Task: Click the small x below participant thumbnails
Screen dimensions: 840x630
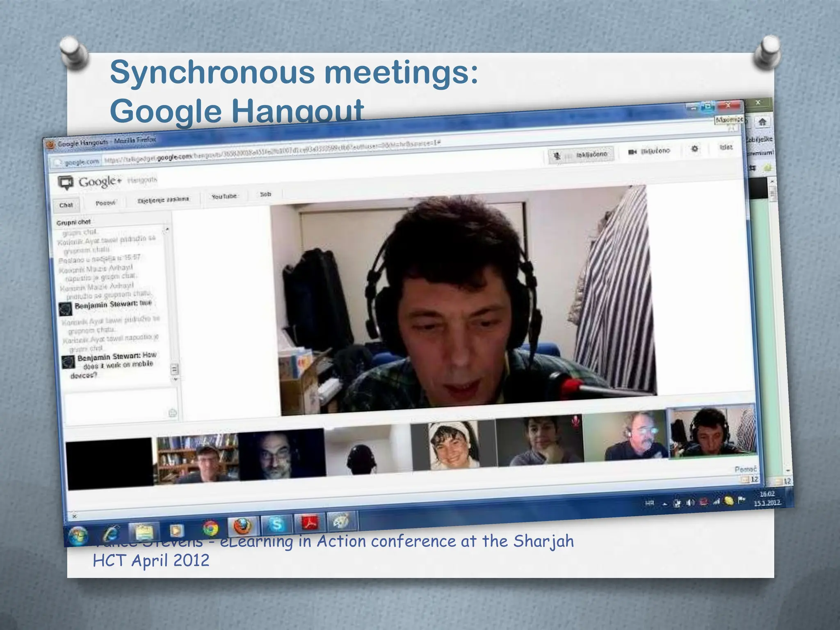Action: (x=74, y=516)
